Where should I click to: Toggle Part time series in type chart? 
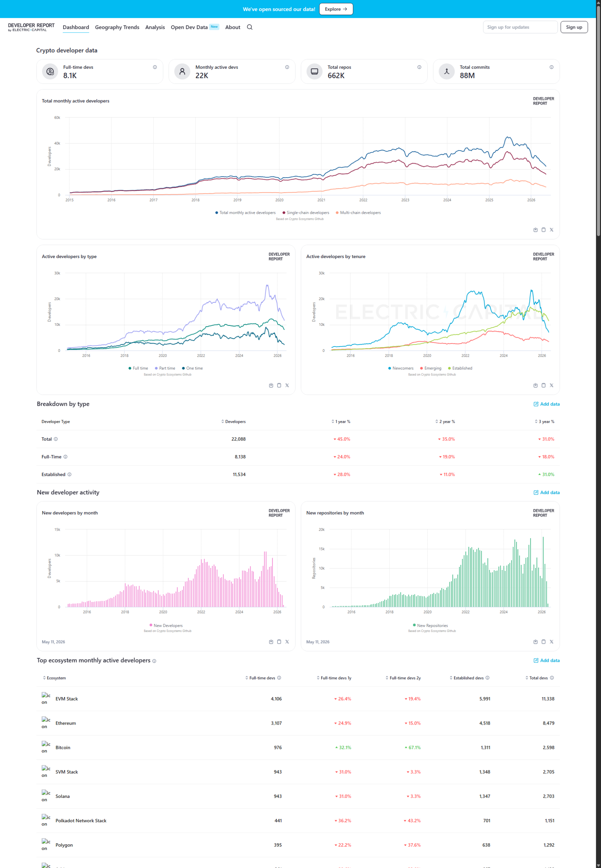[x=165, y=368]
